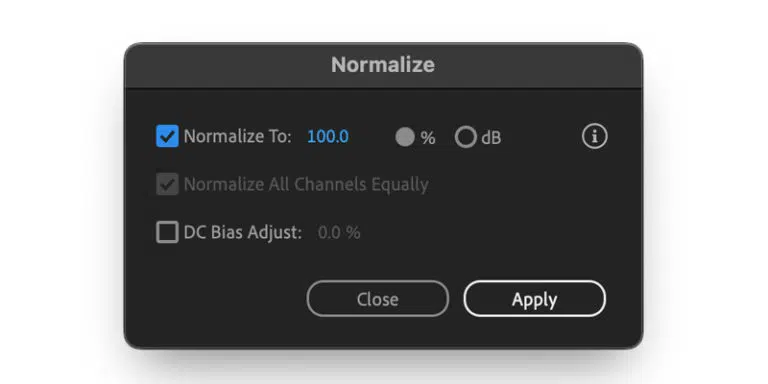Click the Normalize dialog title bar
The image size is (768, 384).
(x=384, y=65)
